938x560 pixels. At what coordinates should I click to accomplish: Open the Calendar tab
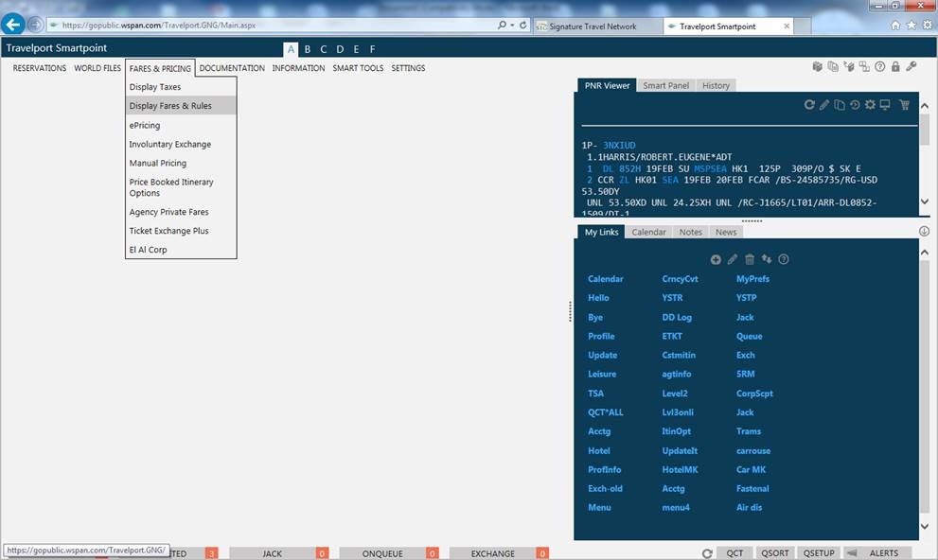(648, 232)
